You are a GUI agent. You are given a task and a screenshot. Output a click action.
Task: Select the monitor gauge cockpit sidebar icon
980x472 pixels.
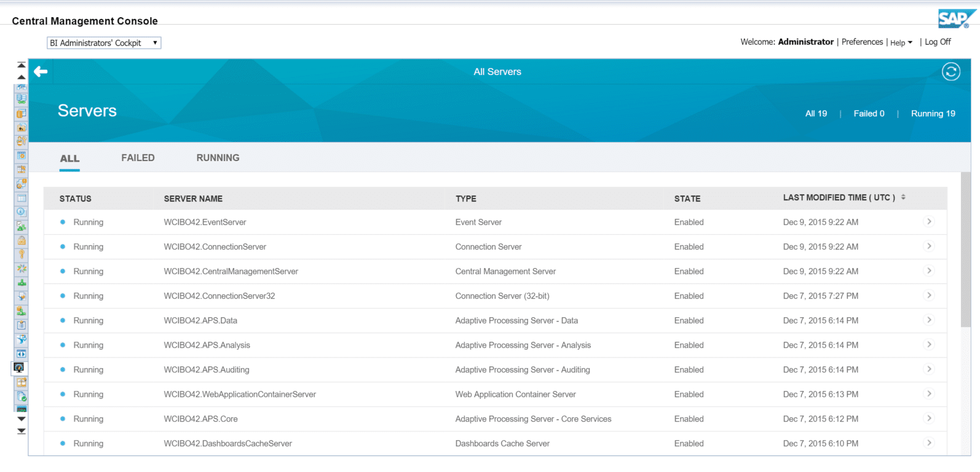click(x=19, y=368)
